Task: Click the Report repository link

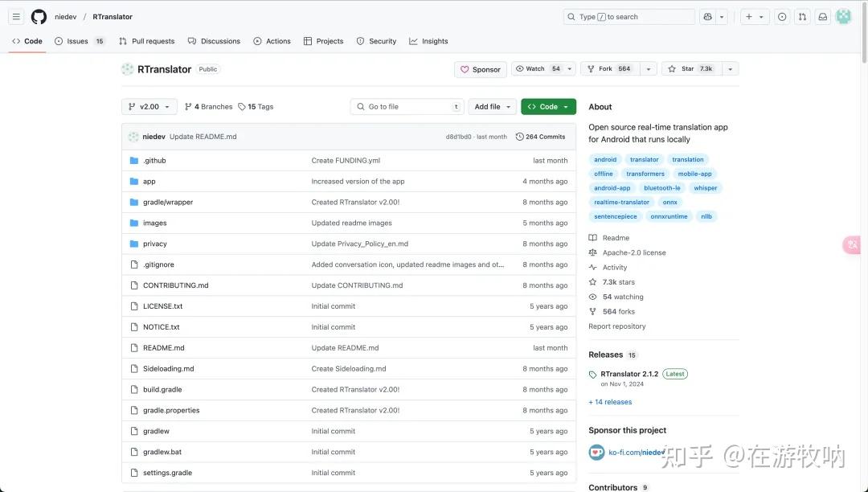Action: tap(616, 326)
